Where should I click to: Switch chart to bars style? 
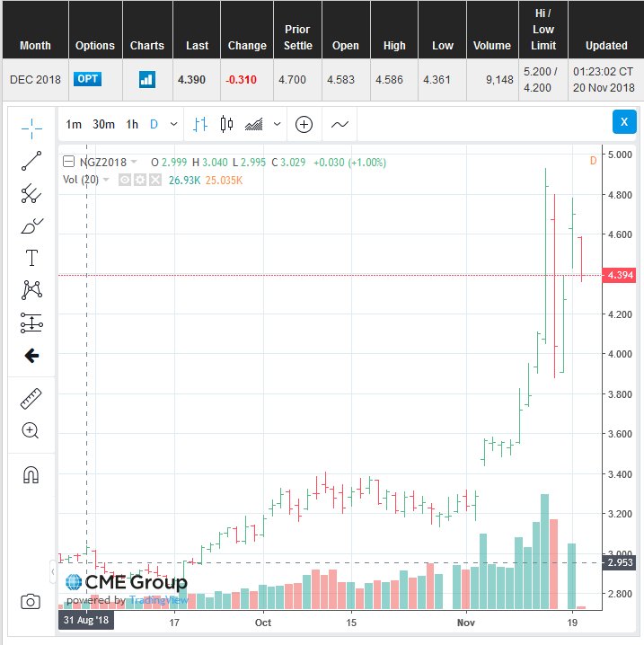point(200,124)
